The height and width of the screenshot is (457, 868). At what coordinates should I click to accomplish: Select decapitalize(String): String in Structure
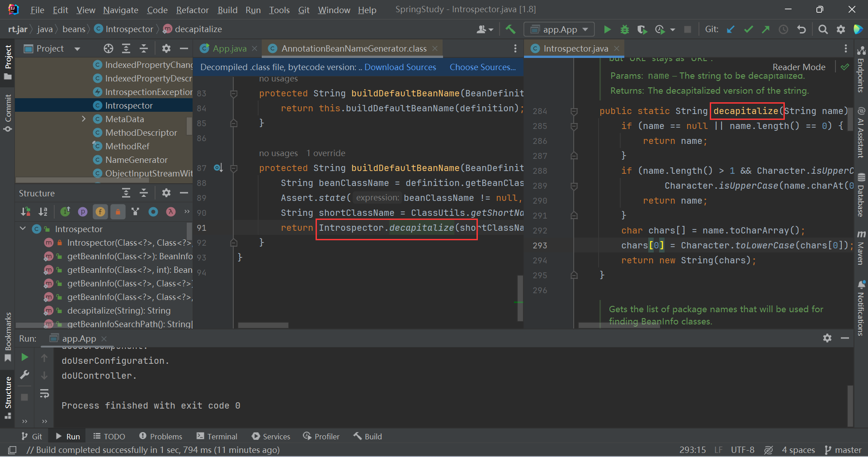coord(119,310)
